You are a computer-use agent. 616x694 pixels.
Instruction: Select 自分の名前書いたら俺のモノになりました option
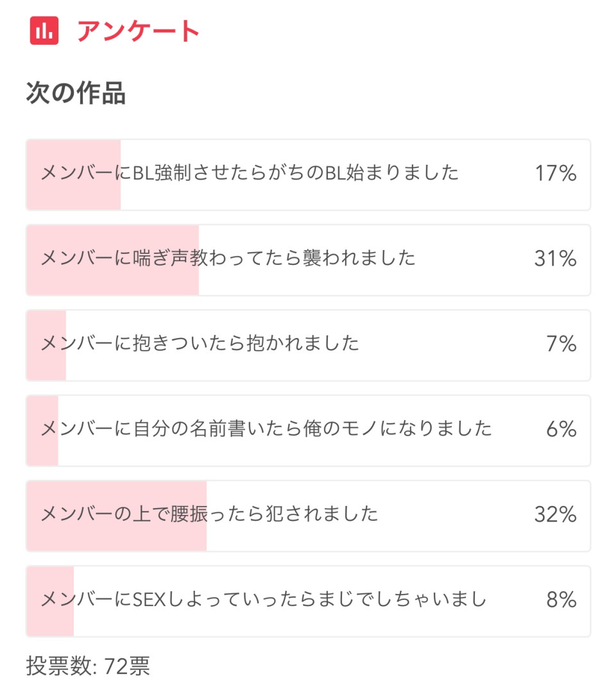coord(266,429)
